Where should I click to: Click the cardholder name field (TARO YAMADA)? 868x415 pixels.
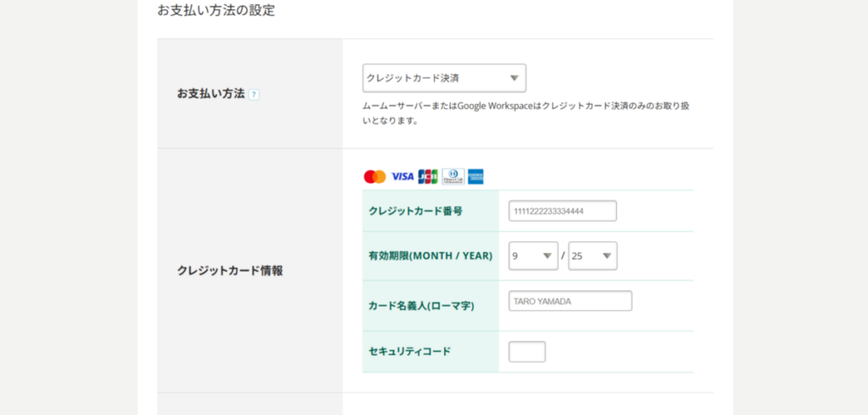570,302
